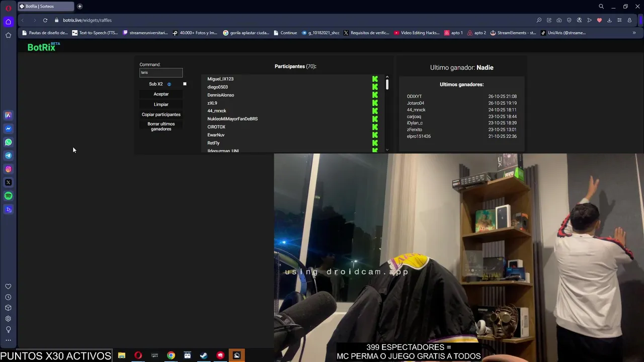This screenshot has width=644, height=362.
Task: Click Copiar participantes button
Action: point(161,115)
